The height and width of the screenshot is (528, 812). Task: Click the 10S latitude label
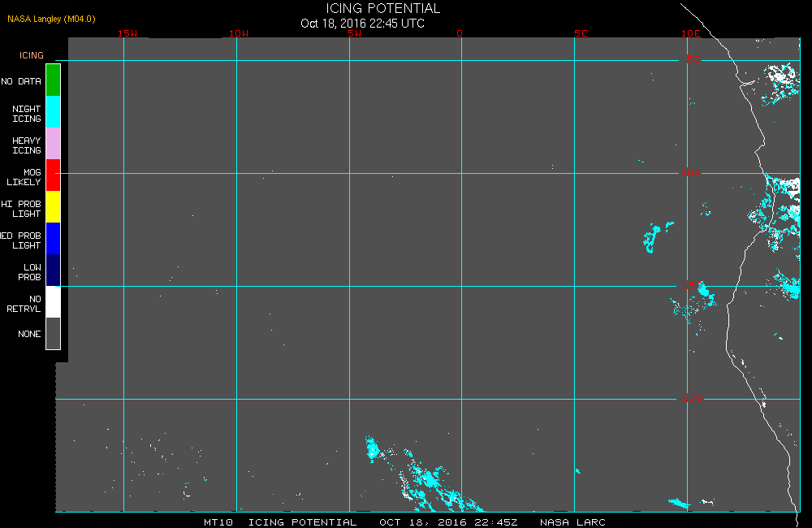pyautogui.click(x=691, y=172)
